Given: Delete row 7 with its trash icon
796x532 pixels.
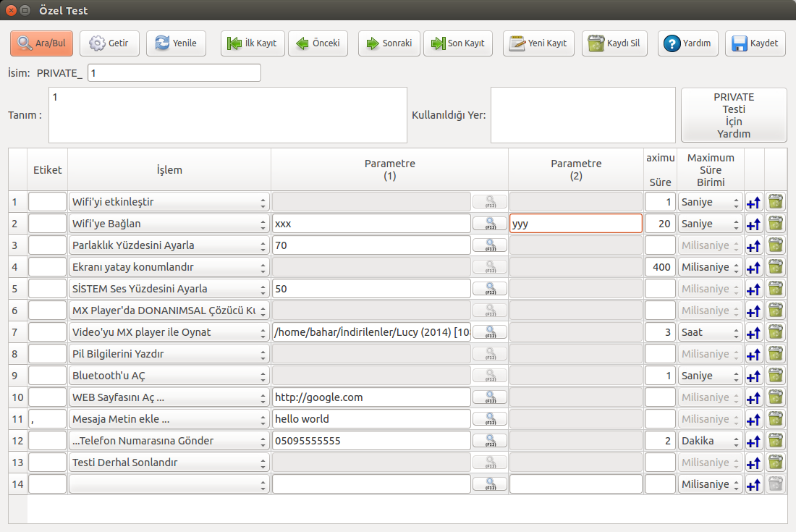Looking at the screenshot, I should pyautogui.click(x=776, y=332).
